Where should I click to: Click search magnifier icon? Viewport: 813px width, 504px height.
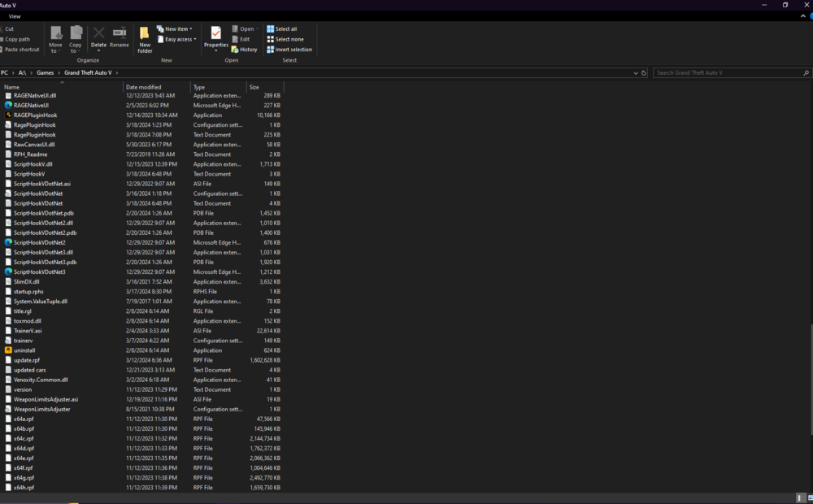806,73
